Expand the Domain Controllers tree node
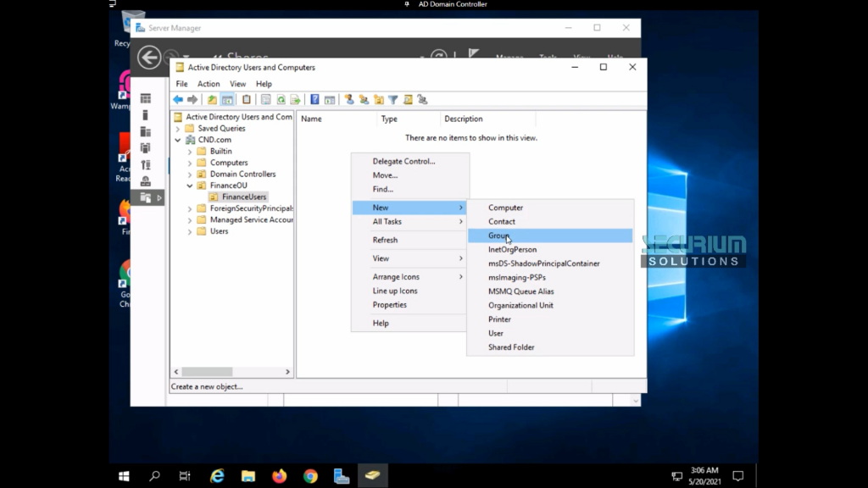 tap(189, 175)
